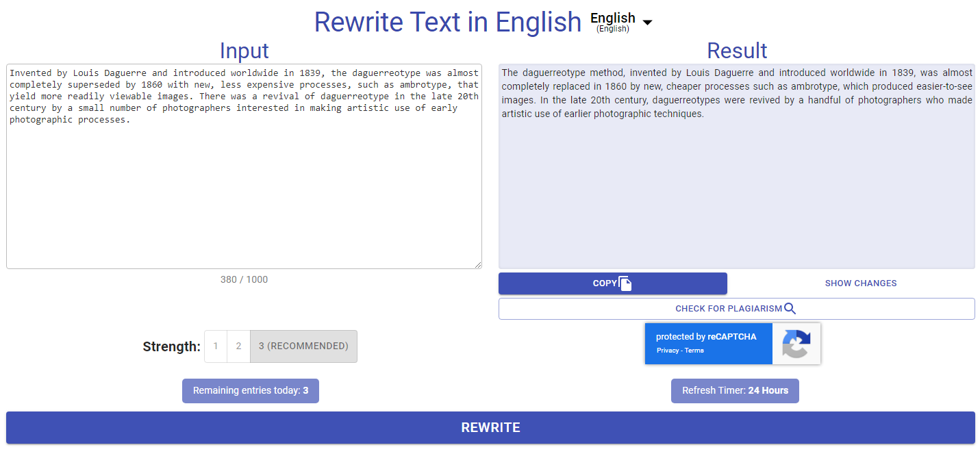Click the magnifier icon for plagiarism check
The height and width of the screenshot is (456, 980).
click(790, 309)
